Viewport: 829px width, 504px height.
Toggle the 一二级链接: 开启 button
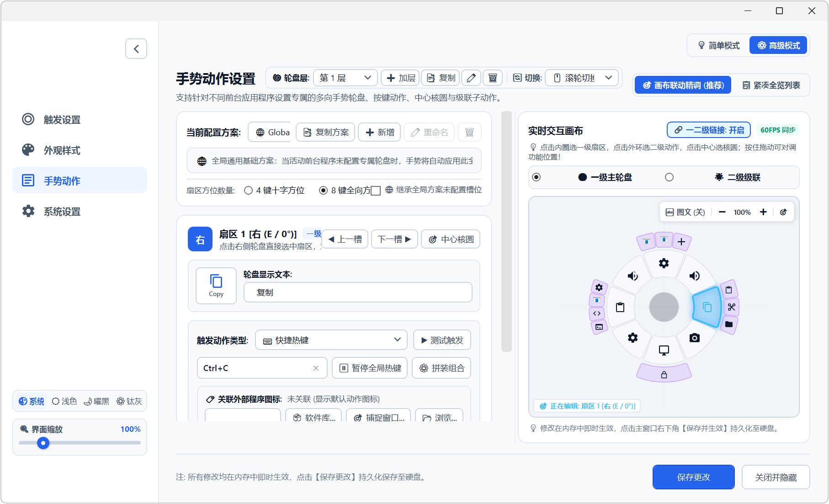(x=709, y=130)
